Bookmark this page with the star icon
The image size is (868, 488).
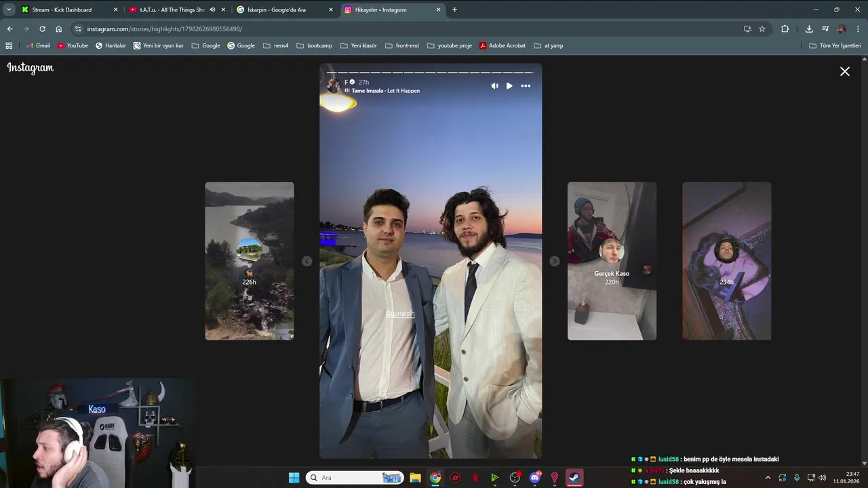762,29
